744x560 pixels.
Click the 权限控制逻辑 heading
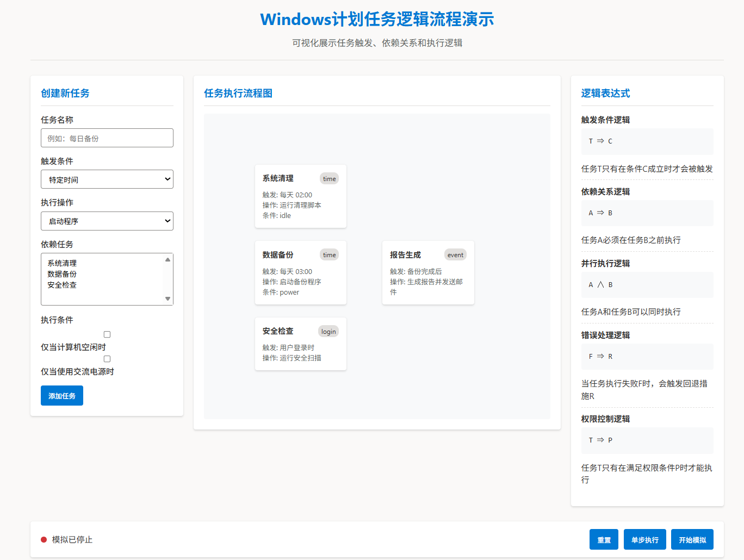click(x=605, y=419)
